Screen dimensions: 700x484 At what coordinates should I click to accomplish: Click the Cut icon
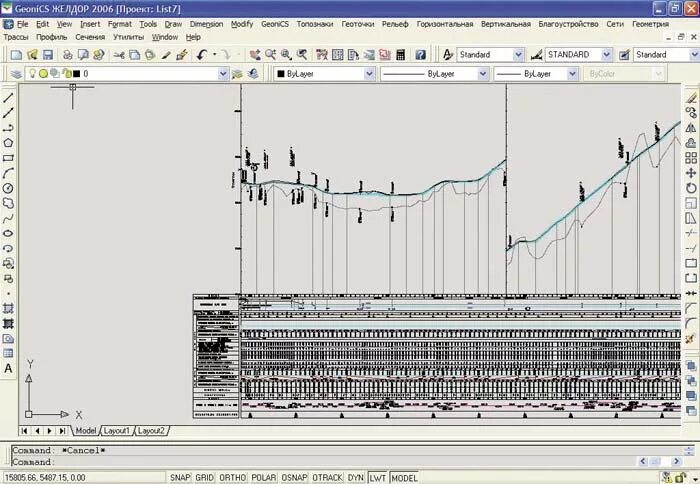point(119,55)
